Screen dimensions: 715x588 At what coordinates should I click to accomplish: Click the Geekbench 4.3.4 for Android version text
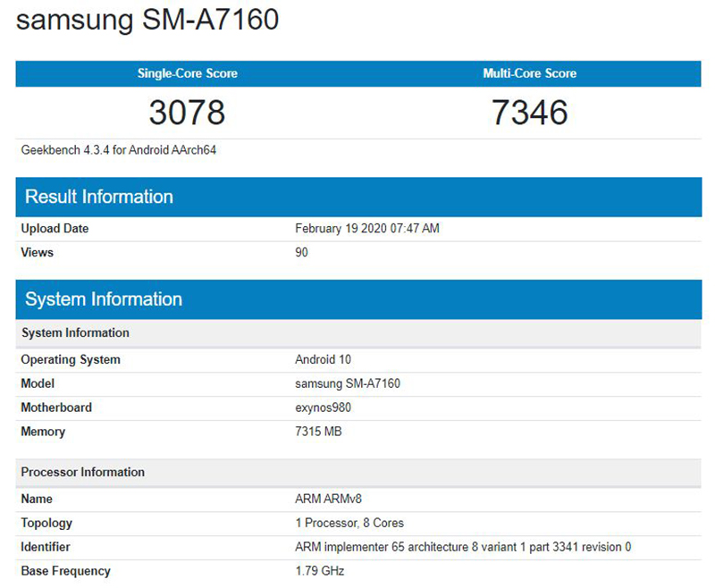(119, 150)
